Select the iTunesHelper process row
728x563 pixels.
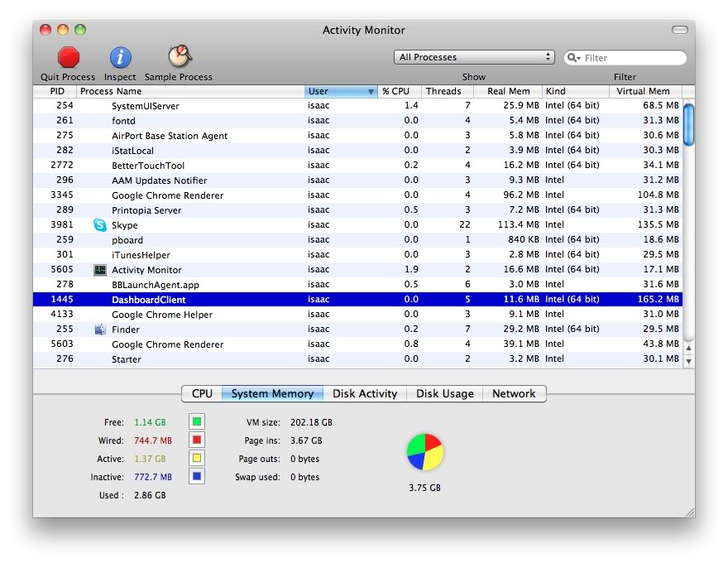tap(357, 254)
